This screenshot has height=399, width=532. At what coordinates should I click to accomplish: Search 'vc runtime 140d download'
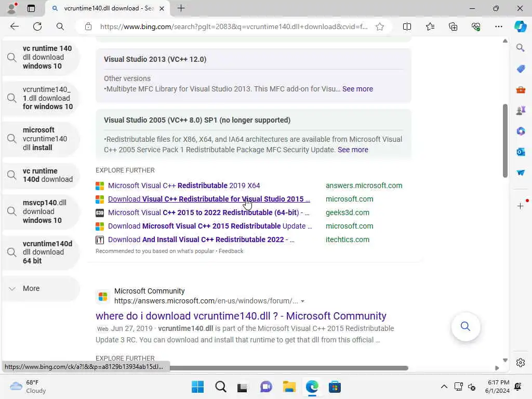click(41, 175)
